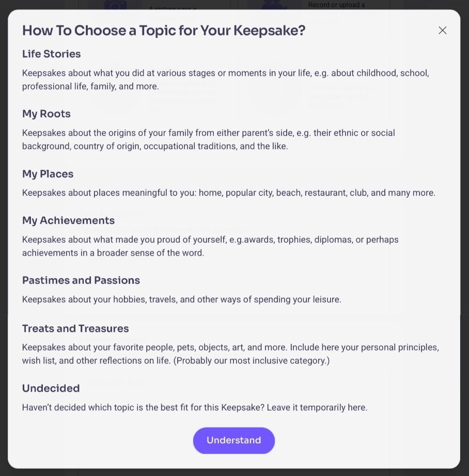Click the "Leave it temporarily here." sentence

point(317,407)
